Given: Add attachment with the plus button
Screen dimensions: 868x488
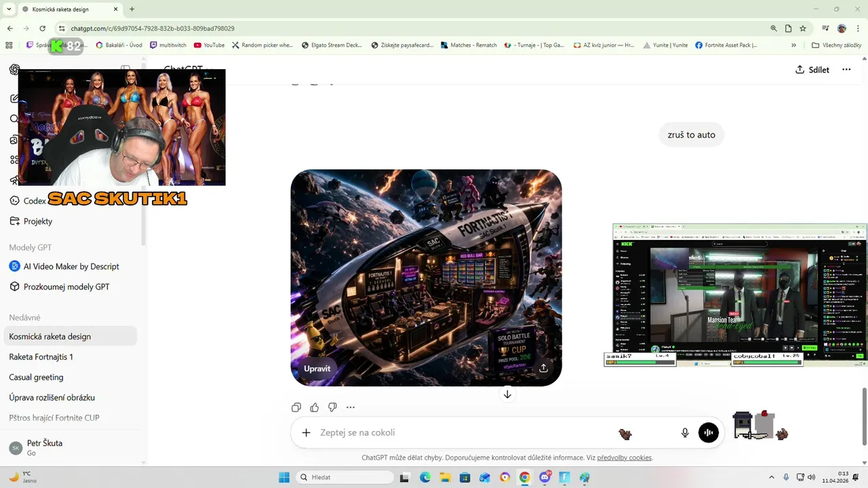Looking at the screenshot, I should coord(306,432).
